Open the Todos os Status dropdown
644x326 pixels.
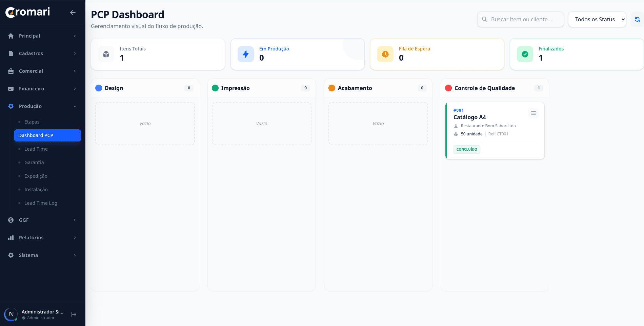point(597,19)
